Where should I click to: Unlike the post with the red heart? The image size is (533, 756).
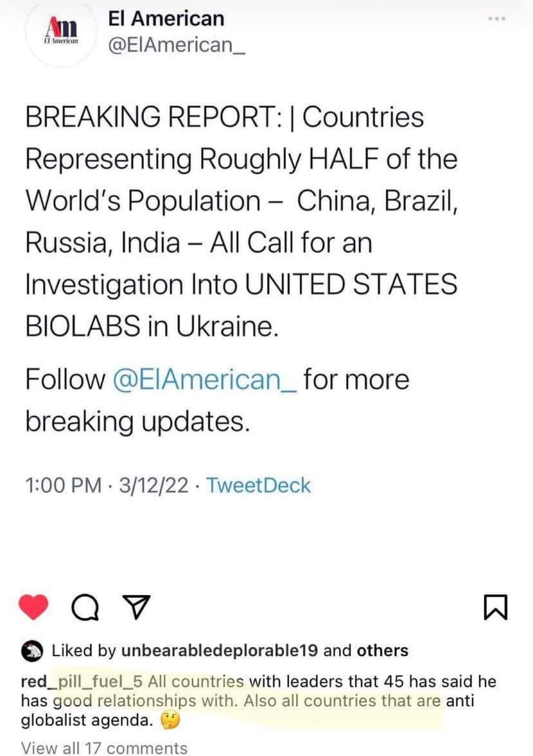click(34, 607)
